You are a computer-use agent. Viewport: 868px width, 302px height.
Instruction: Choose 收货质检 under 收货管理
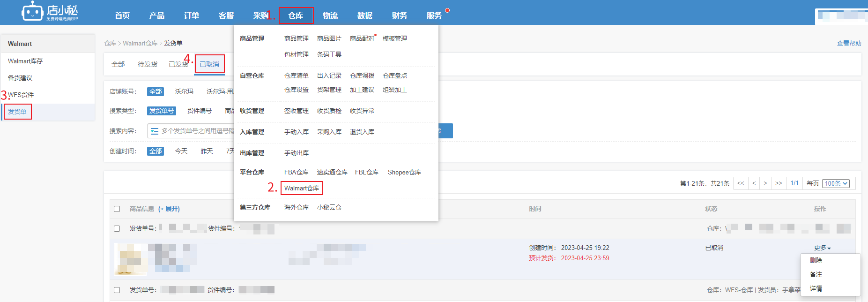(x=329, y=111)
